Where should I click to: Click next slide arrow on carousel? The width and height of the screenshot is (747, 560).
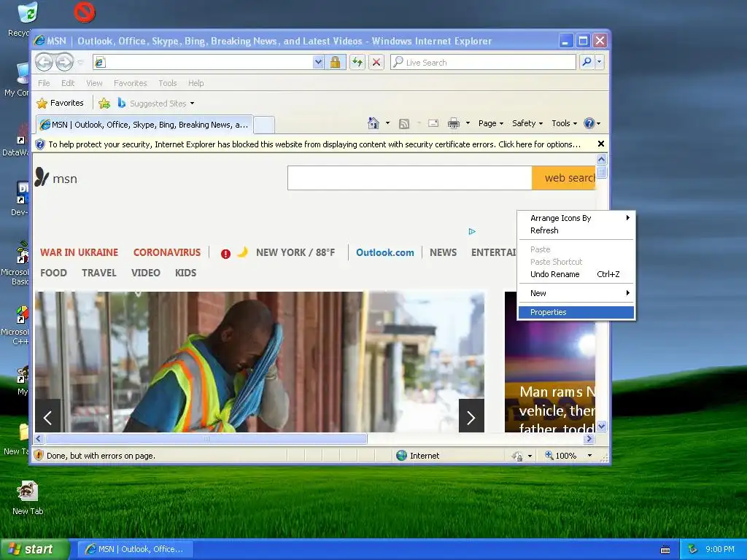coord(471,418)
